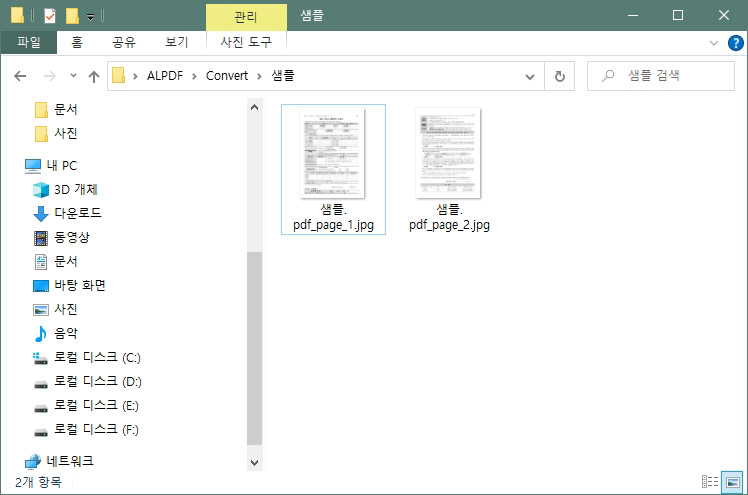Select the 샘플.pdf_page_2.jpg thumbnail
The image size is (748, 495).
pyautogui.click(x=448, y=153)
